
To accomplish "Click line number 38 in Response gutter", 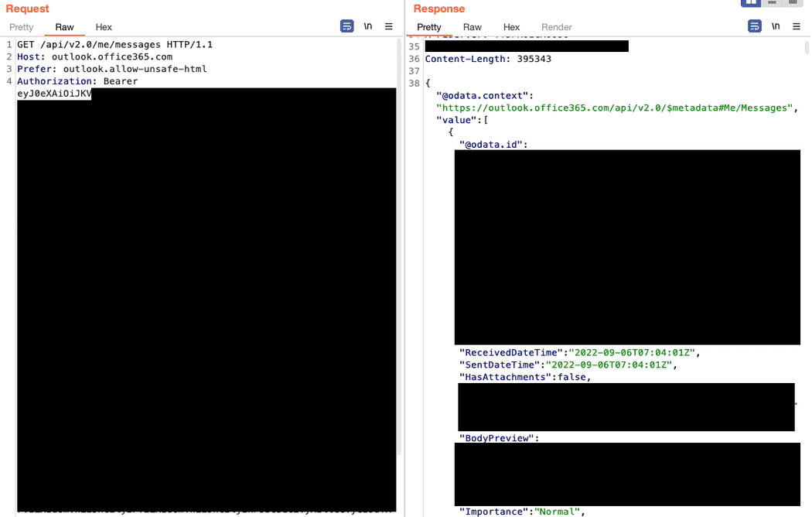I will (414, 84).
